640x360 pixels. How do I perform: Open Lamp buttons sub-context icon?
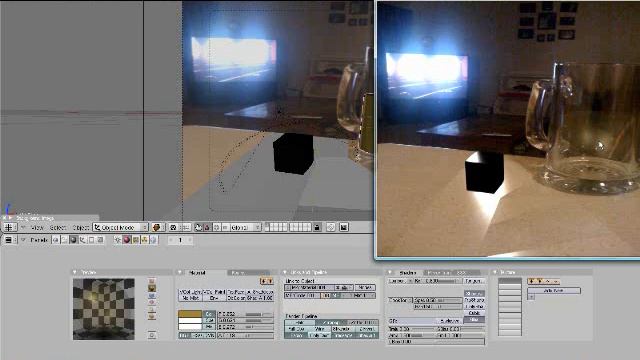118,240
